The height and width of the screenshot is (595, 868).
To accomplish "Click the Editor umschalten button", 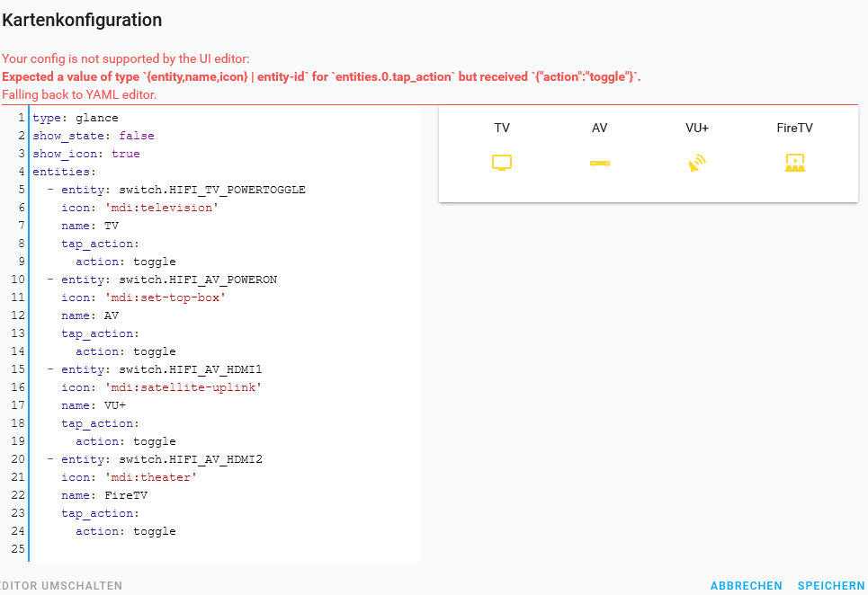I will (61, 586).
